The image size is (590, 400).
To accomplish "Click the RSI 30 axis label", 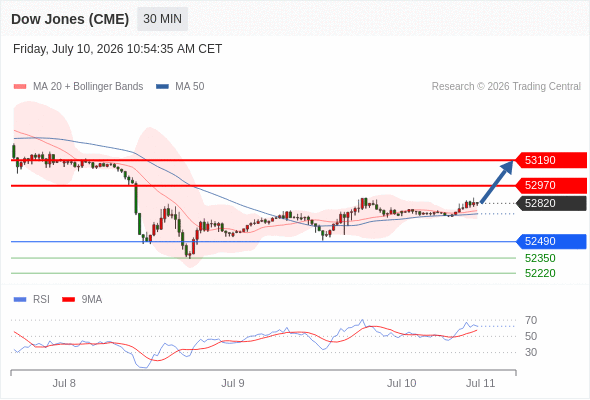I will (531, 353).
